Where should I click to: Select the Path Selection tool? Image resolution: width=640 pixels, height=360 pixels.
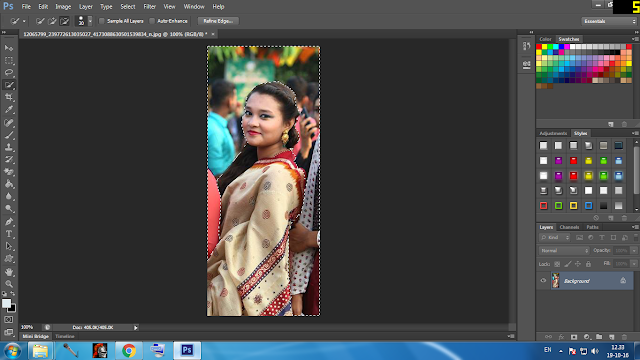(9, 246)
